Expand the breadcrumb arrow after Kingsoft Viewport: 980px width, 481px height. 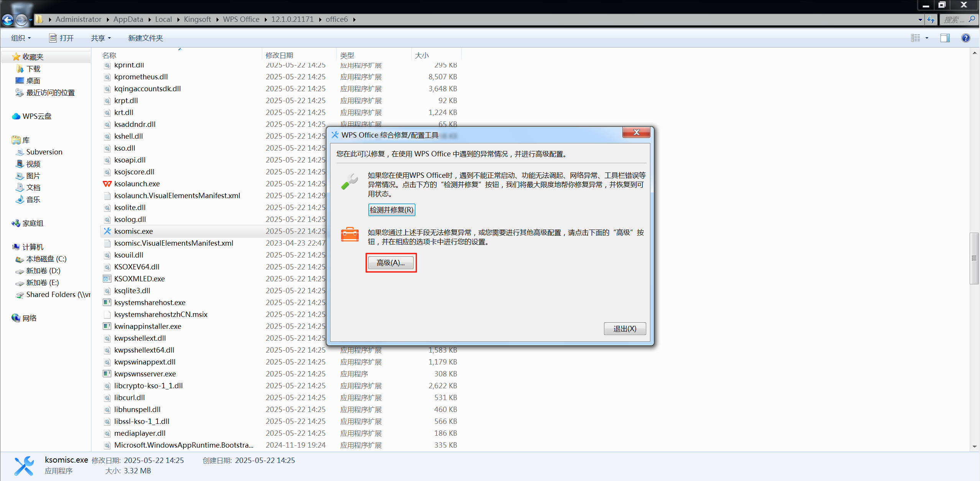pos(217,20)
